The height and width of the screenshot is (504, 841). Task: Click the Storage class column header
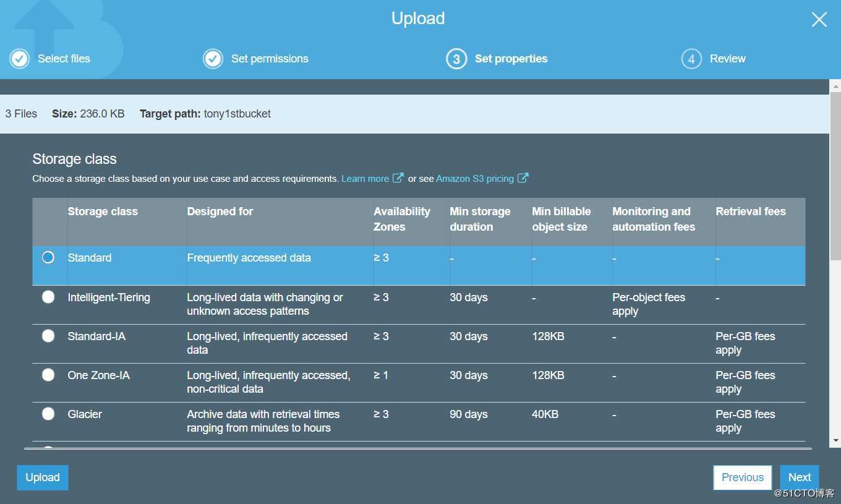click(x=103, y=211)
